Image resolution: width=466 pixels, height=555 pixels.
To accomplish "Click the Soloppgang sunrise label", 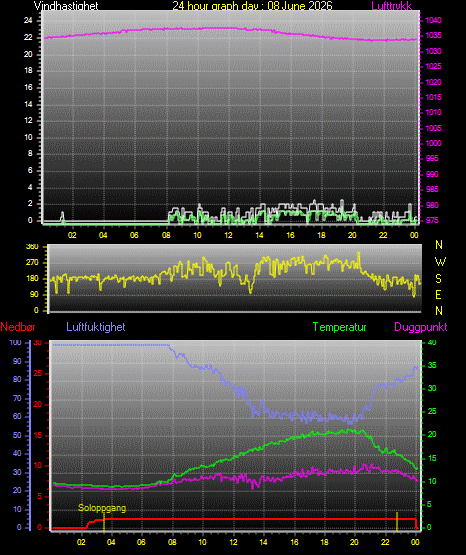I will pos(102,508).
